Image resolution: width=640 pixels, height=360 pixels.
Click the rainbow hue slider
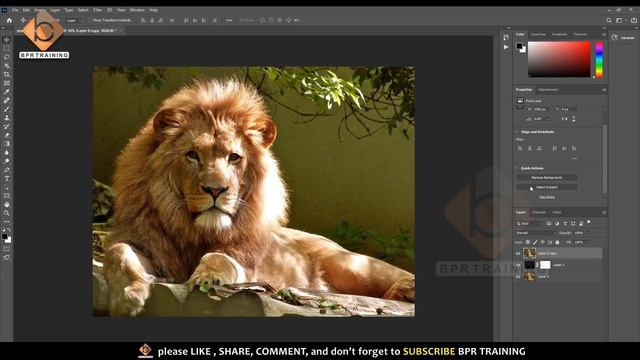[x=599, y=60]
